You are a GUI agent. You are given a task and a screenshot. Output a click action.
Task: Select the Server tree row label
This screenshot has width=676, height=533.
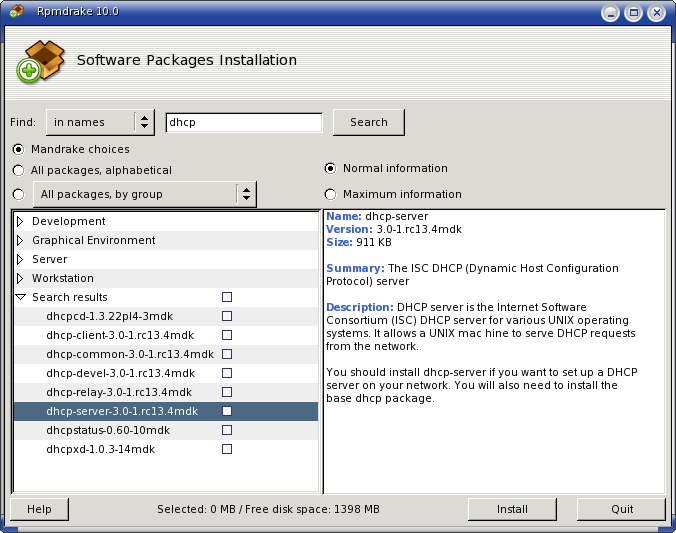tap(50, 259)
